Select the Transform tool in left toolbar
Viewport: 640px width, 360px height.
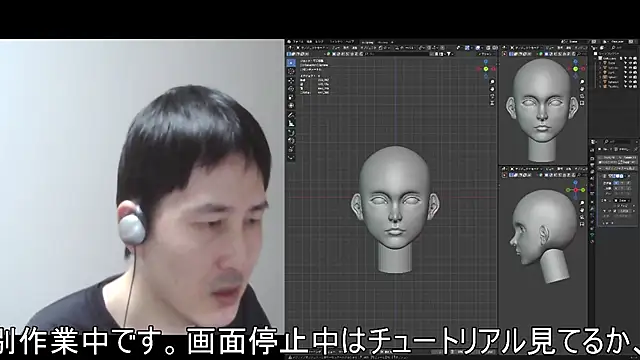[x=291, y=105]
